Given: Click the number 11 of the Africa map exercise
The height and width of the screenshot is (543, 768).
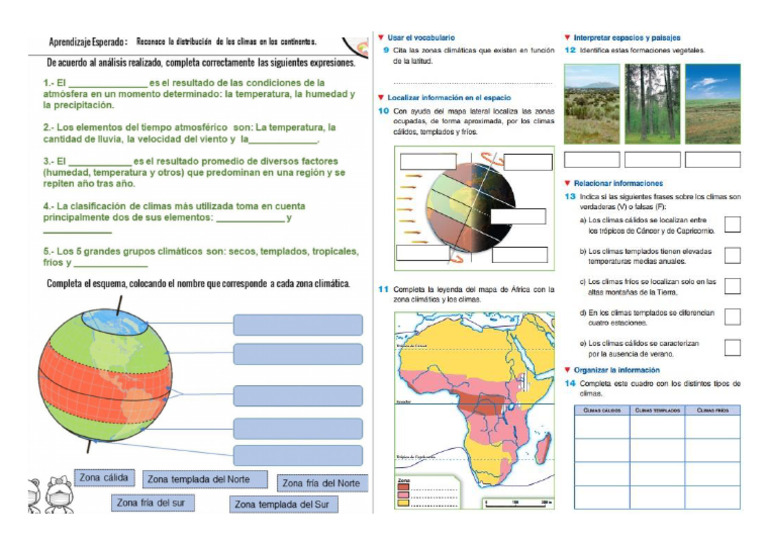Looking at the screenshot, I should (x=383, y=289).
